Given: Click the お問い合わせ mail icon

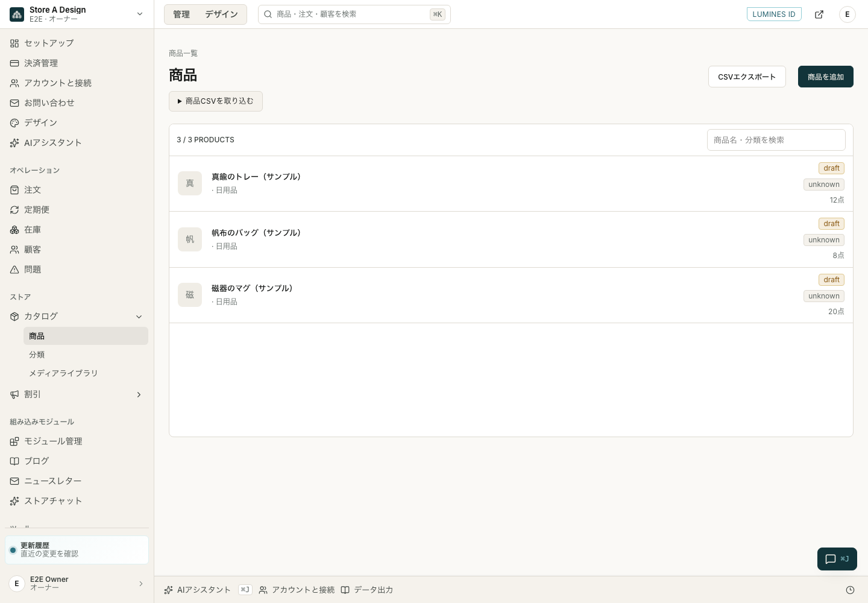Looking at the screenshot, I should tap(14, 103).
